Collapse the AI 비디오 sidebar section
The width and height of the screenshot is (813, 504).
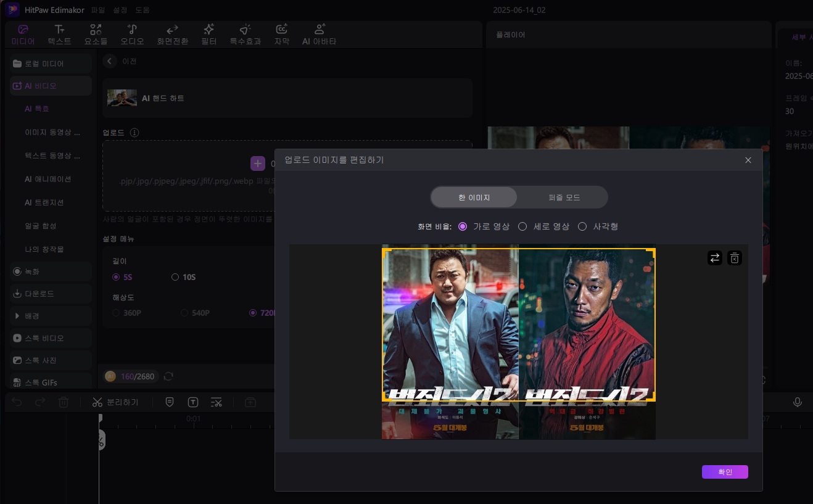click(51, 86)
